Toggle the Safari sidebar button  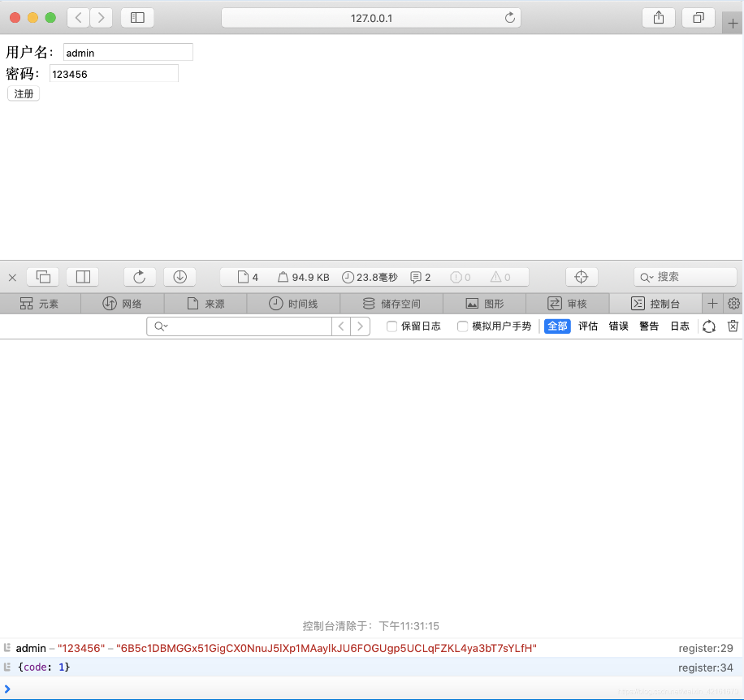[x=137, y=18]
